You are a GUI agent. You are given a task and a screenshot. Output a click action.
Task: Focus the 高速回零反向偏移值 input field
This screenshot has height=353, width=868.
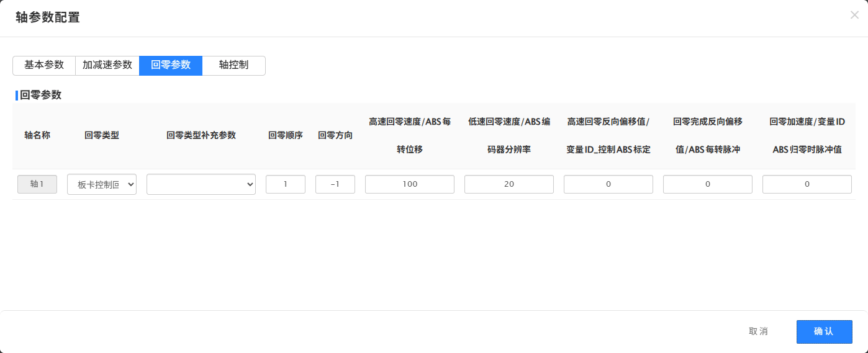point(608,184)
